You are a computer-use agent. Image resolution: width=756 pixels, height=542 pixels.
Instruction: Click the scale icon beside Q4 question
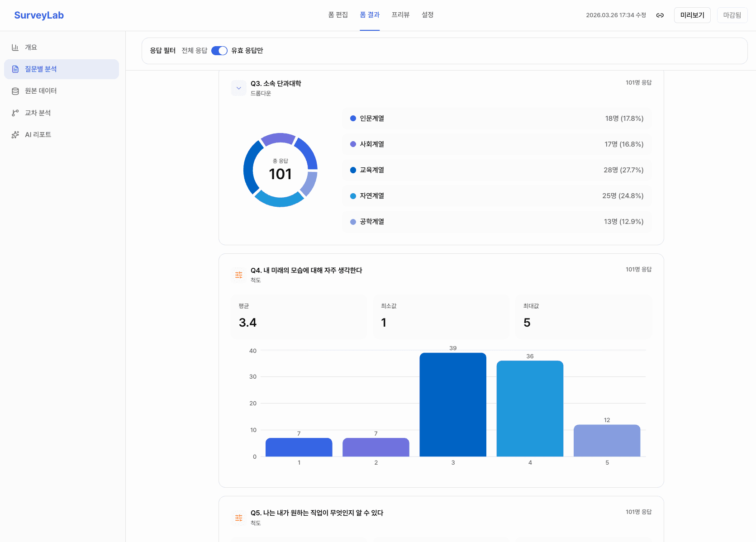238,275
